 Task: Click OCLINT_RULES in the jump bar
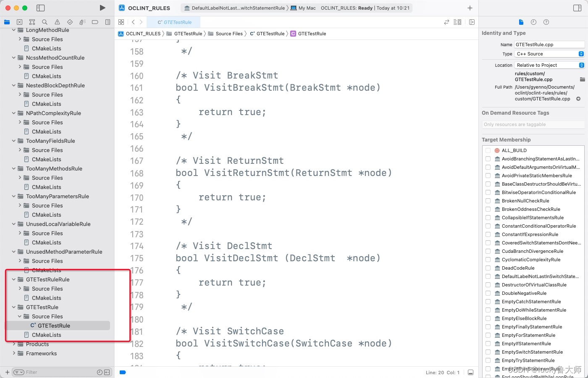coord(139,34)
